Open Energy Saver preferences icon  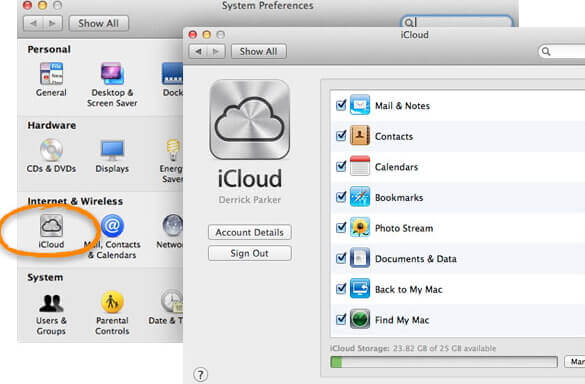[x=174, y=150]
